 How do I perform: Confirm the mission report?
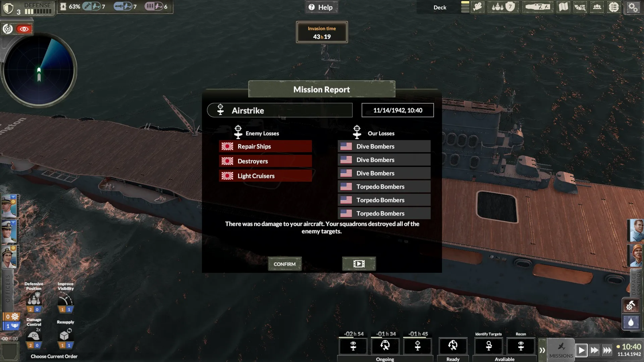pos(285,264)
